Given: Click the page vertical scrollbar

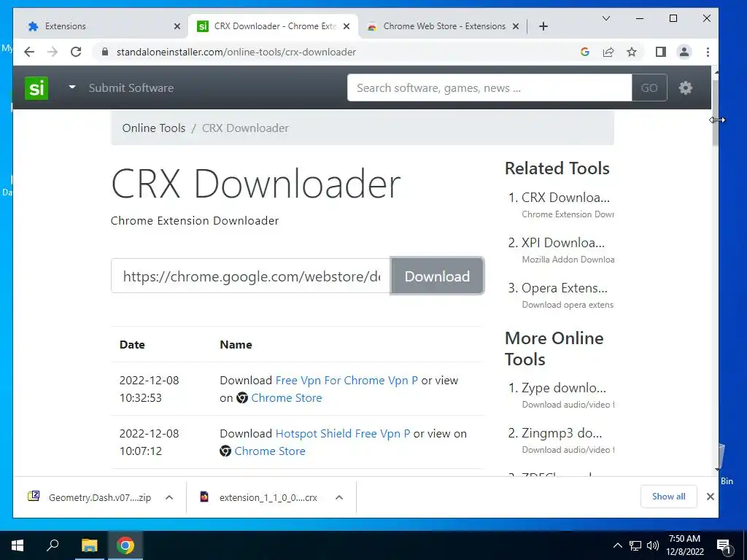Looking at the screenshot, I should point(715,112).
